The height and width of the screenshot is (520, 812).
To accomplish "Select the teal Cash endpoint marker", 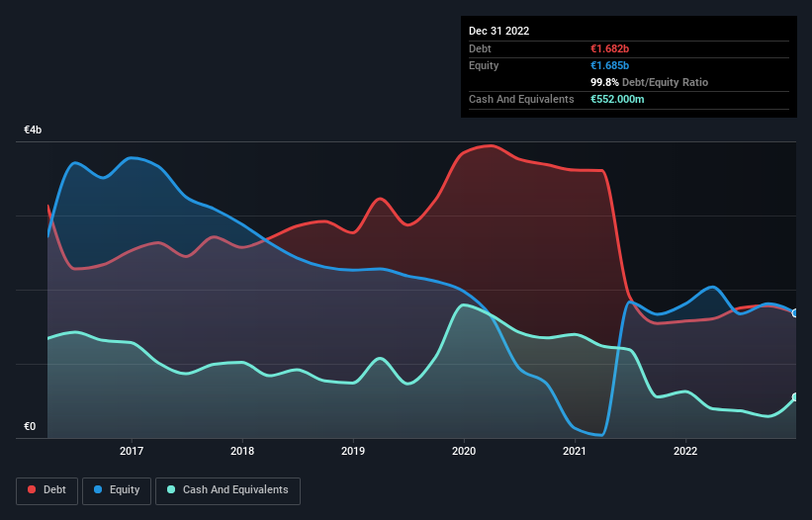I will coord(795,397).
